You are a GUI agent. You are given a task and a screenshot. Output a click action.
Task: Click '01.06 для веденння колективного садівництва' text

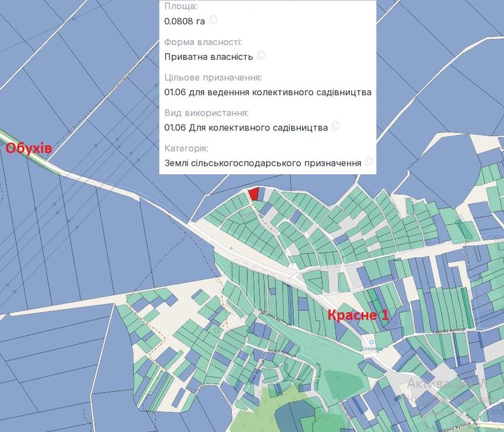(268, 93)
